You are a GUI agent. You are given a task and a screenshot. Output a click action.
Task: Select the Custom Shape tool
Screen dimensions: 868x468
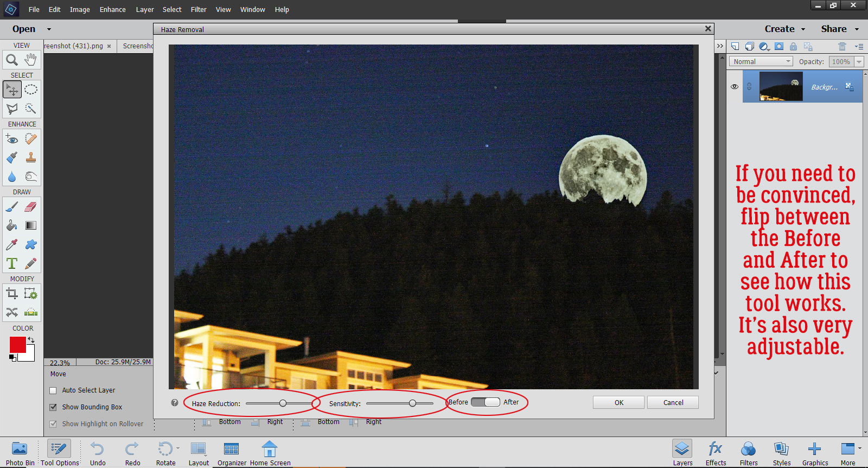31,245
